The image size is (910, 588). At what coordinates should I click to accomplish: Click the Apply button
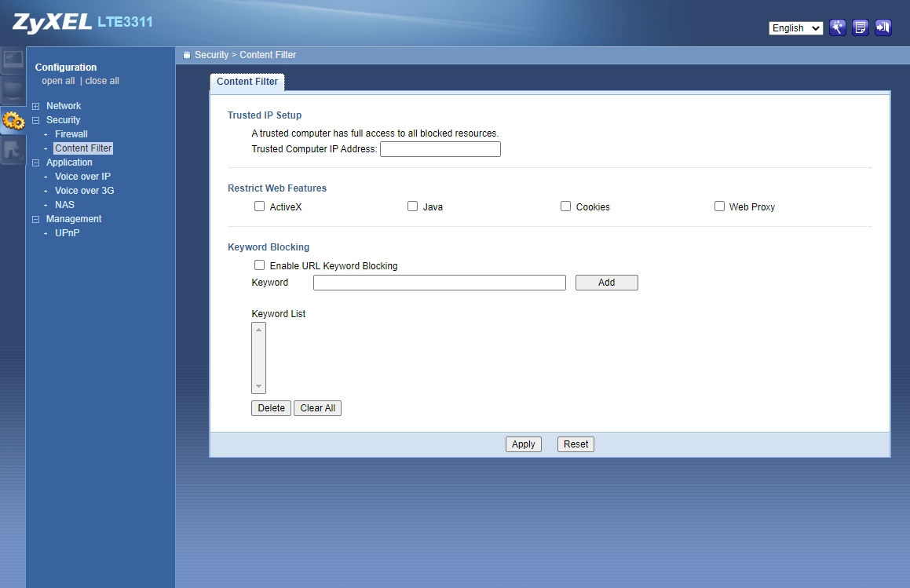tap(523, 444)
